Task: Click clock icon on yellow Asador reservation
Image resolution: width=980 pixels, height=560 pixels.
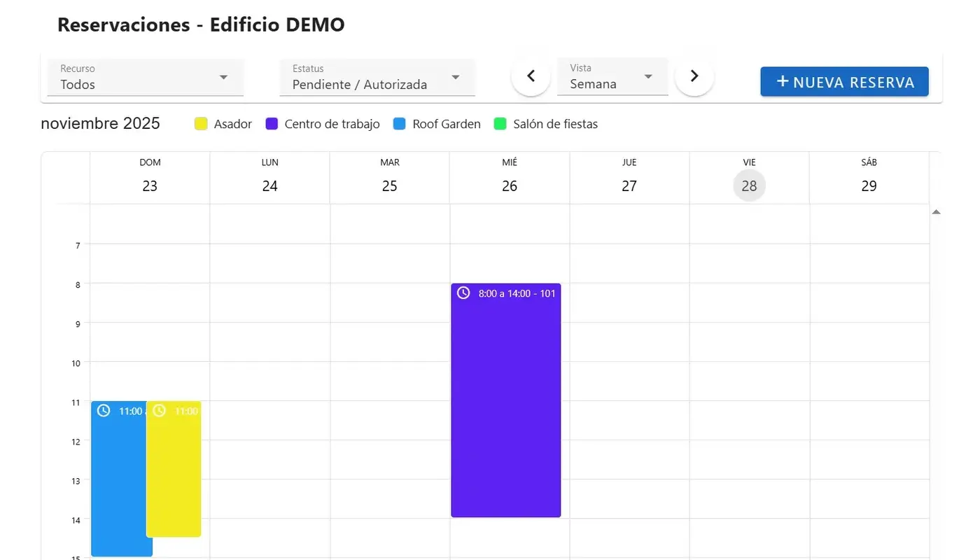Action: pos(160,411)
